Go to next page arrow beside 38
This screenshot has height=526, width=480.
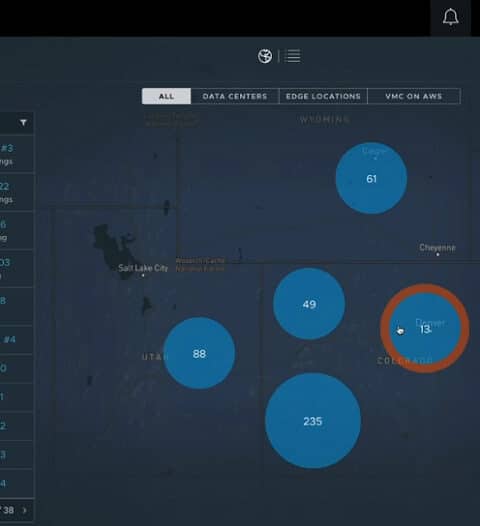24,510
